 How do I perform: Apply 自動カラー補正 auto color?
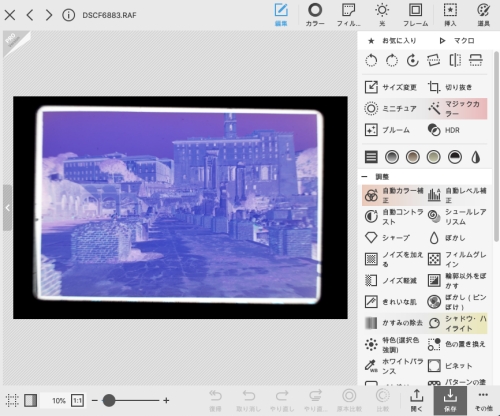[x=393, y=195]
